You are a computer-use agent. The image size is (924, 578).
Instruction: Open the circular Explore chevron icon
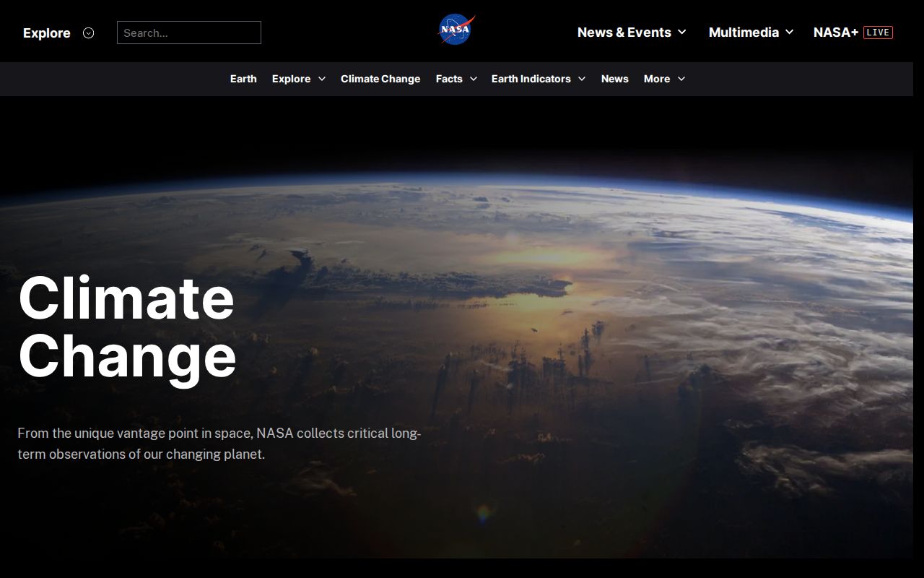[89, 33]
